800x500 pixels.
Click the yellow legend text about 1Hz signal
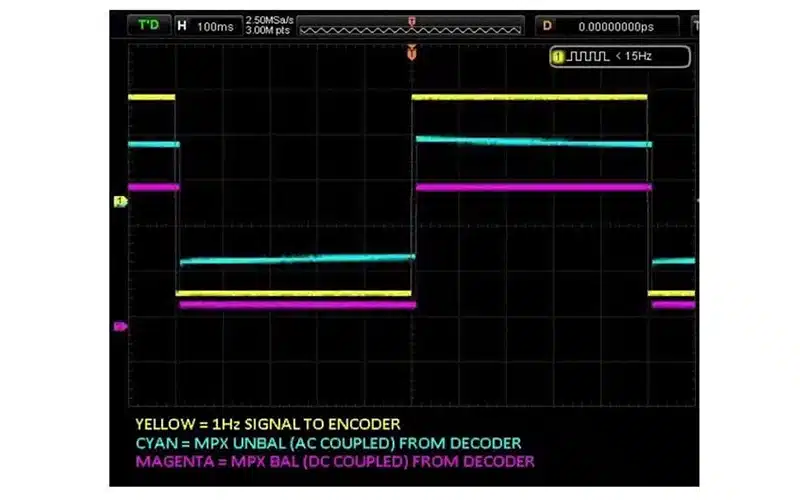(268, 424)
